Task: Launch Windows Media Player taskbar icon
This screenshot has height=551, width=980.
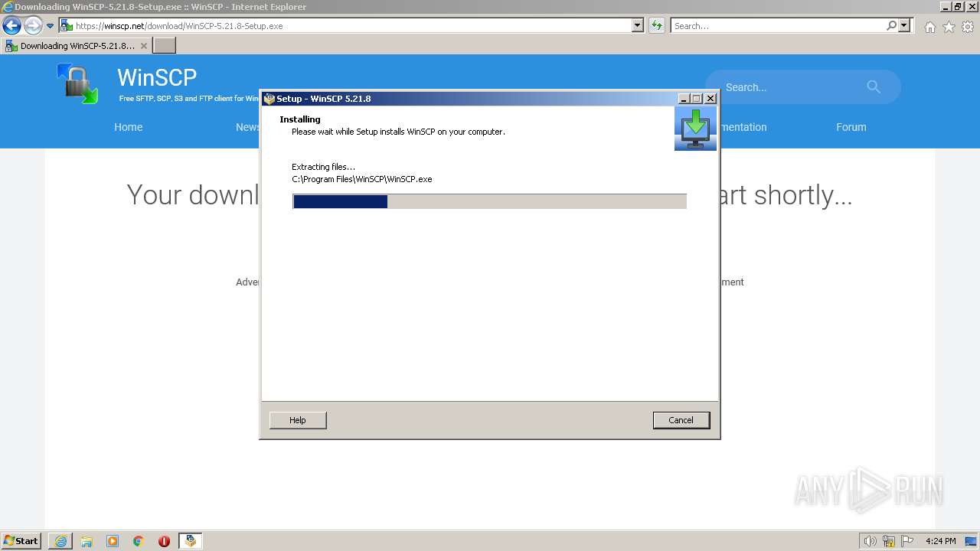Action: pyautogui.click(x=113, y=541)
